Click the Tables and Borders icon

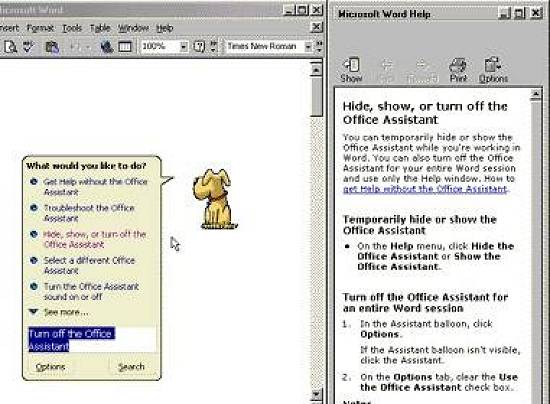[x=125, y=47]
